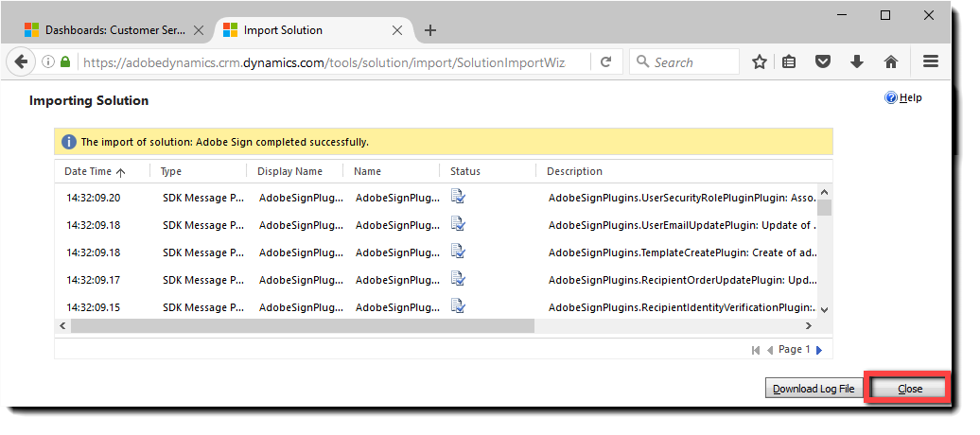This screenshot has width=980, height=435.
Task: Click status icon for TemplateCreatePlugin row
Action: (458, 252)
